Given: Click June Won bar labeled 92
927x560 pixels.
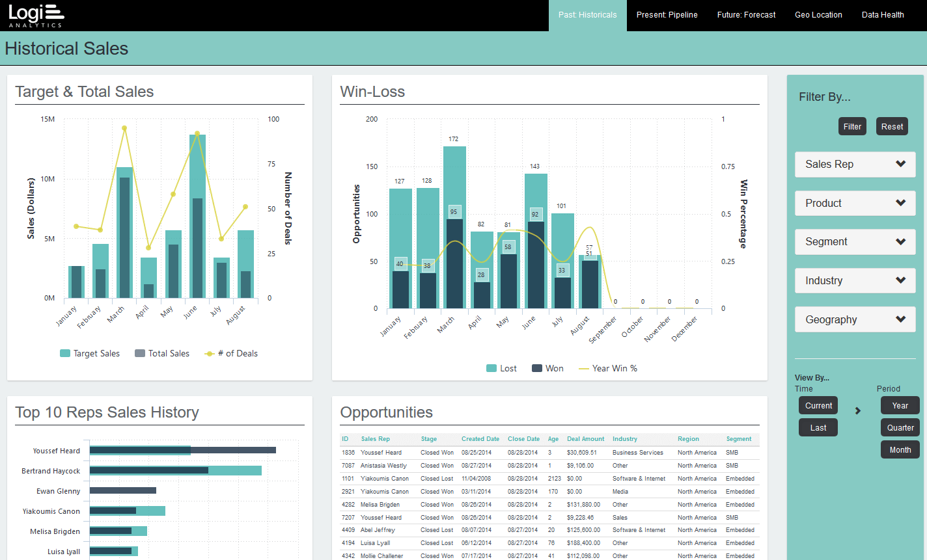Looking at the screenshot, I should click(x=536, y=265).
